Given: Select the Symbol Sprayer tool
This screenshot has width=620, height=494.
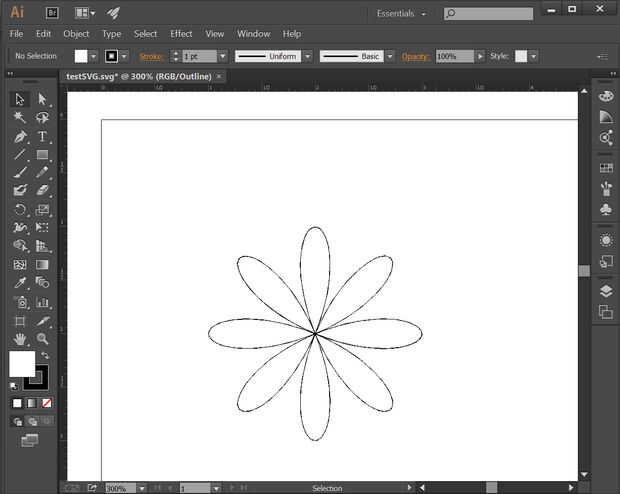Looking at the screenshot, I should [x=21, y=302].
